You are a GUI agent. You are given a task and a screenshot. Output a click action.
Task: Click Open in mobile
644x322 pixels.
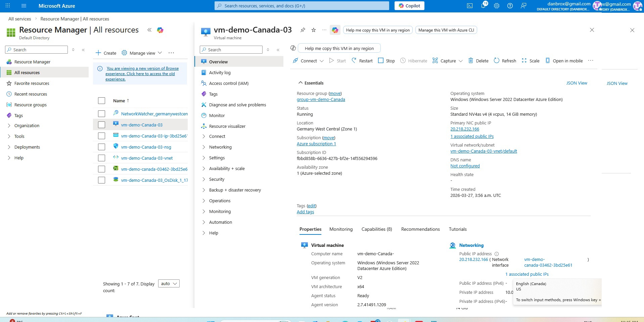coord(564,61)
